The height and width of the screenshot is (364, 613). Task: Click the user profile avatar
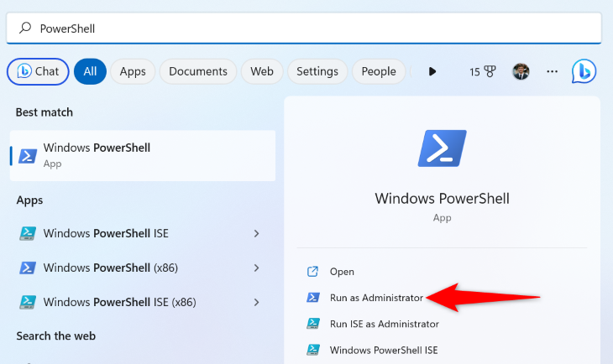(x=521, y=71)
